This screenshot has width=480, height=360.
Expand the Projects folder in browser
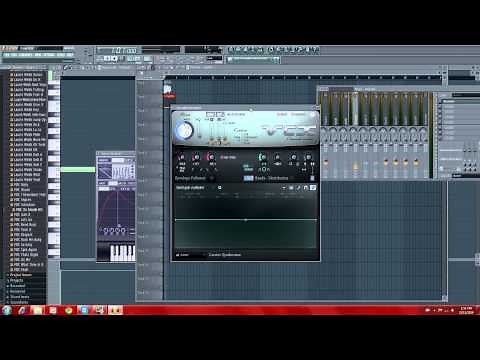coord(17,281)
